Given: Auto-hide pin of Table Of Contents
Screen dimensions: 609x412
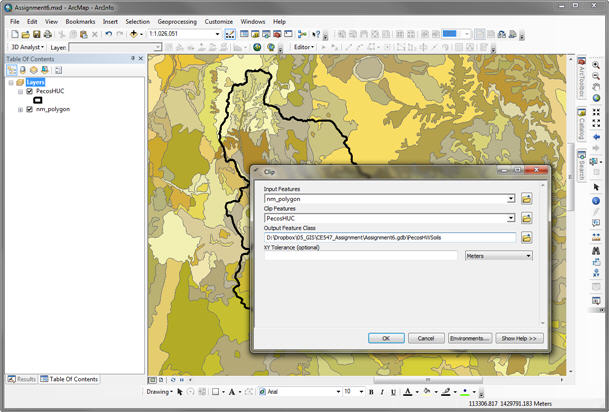Looking at the screenshot, I should [x=132, y=59].
